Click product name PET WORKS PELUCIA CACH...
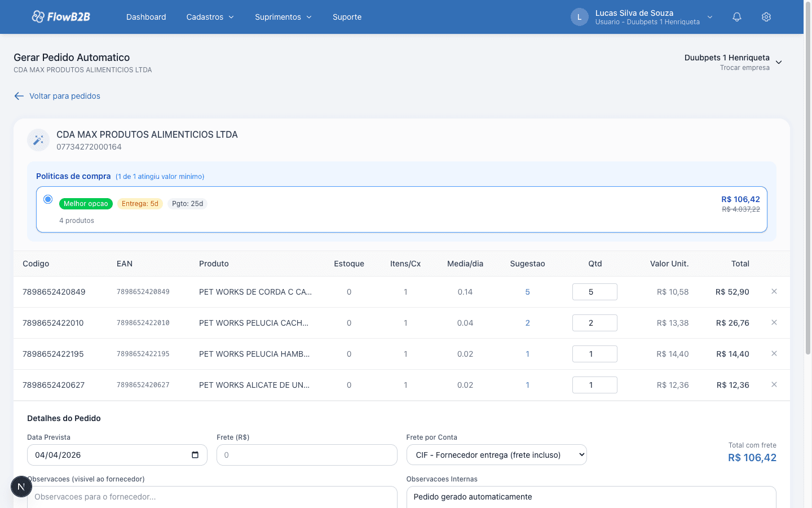The width and height of the screenshot is (812, 508). pyautogui.click(x=254, y=323)
